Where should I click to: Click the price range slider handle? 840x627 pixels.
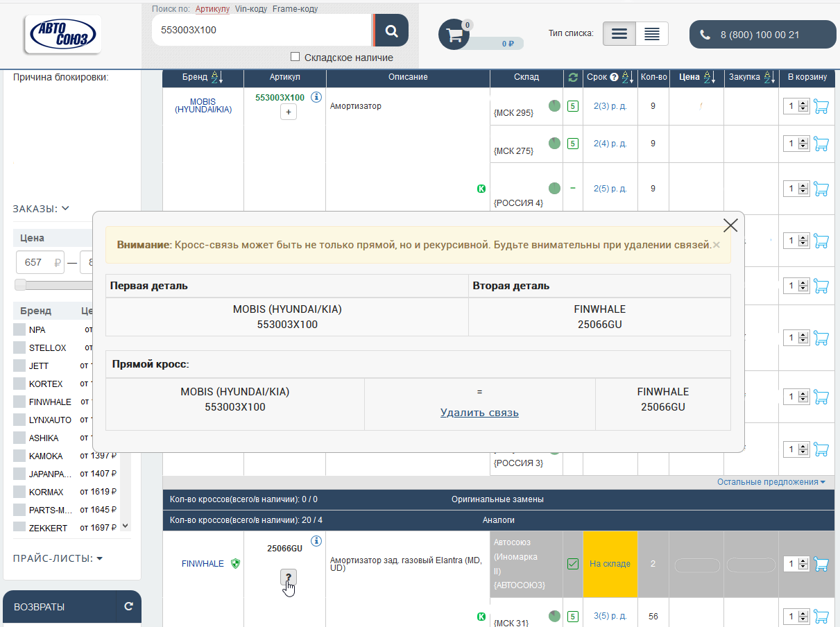21,285
